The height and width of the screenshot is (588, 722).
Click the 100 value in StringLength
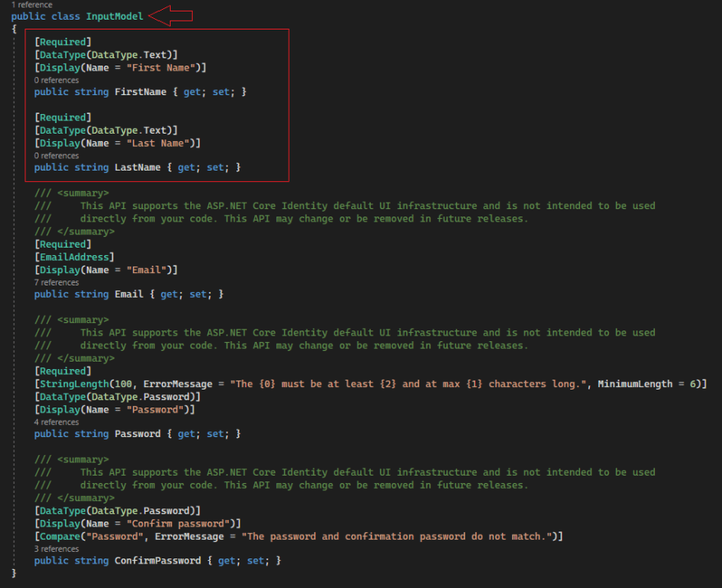click(x=123, y=384)
